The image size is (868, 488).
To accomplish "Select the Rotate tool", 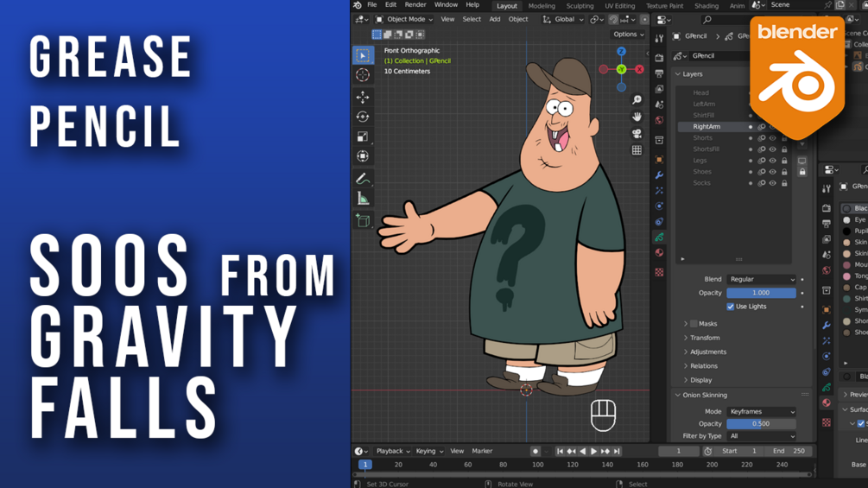I will pyautogui.click(x=363, y=117).
